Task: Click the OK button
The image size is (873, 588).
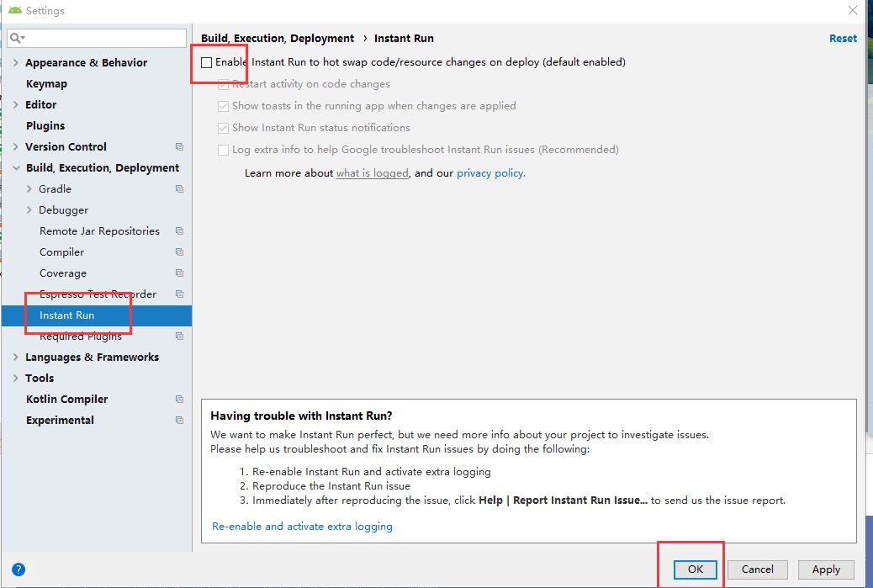Action: (696, 569)
